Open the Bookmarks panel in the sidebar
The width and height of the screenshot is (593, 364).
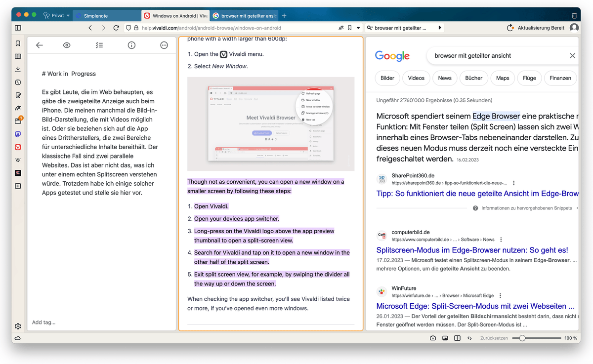(18, 43)
